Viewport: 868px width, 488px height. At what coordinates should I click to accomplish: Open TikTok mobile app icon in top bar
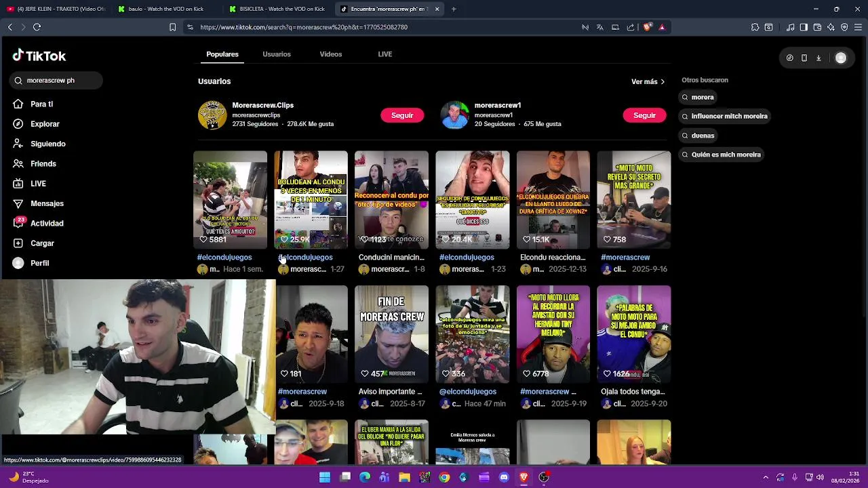point(804,58)
